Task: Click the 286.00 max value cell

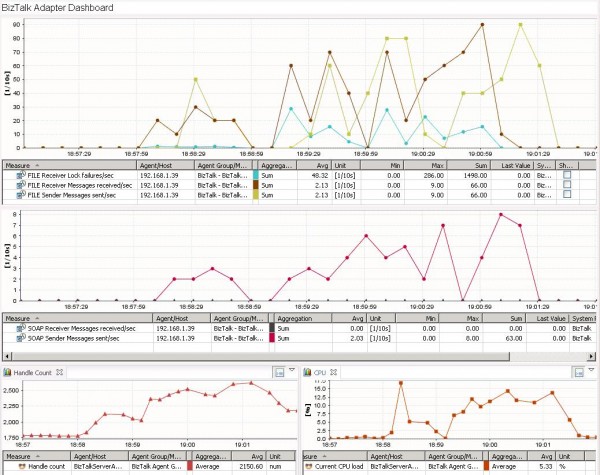Action: pos(434,175)
